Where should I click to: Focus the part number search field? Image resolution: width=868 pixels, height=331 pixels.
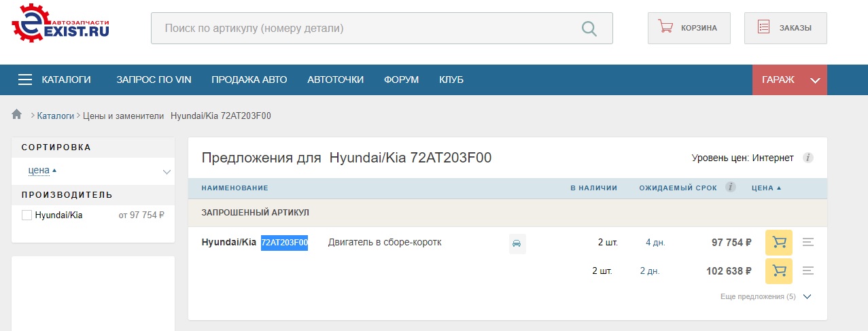click(x=381, y=29)
